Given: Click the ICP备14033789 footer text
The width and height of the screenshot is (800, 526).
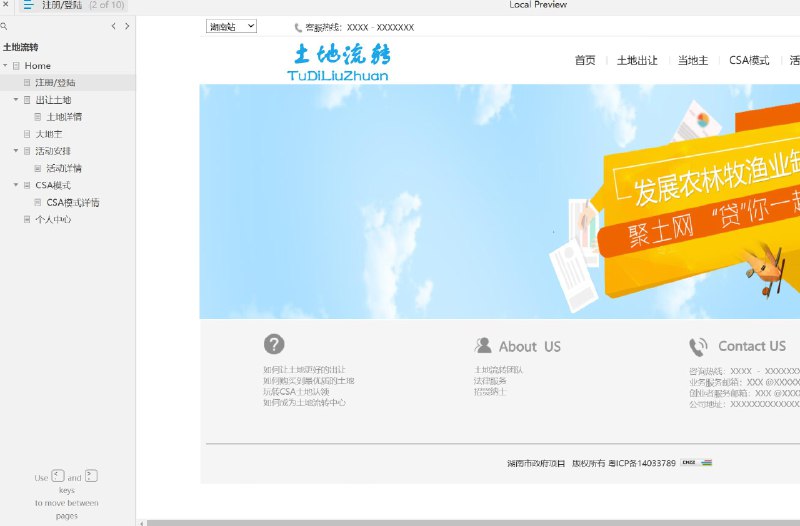Looking at the screenshot, I should point(642,463).
